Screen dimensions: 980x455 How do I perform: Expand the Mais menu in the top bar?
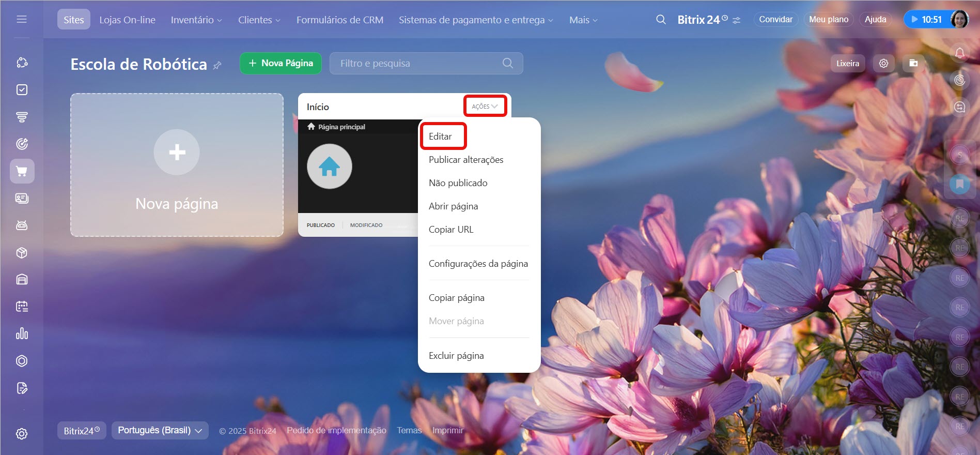tap(583, 20)
